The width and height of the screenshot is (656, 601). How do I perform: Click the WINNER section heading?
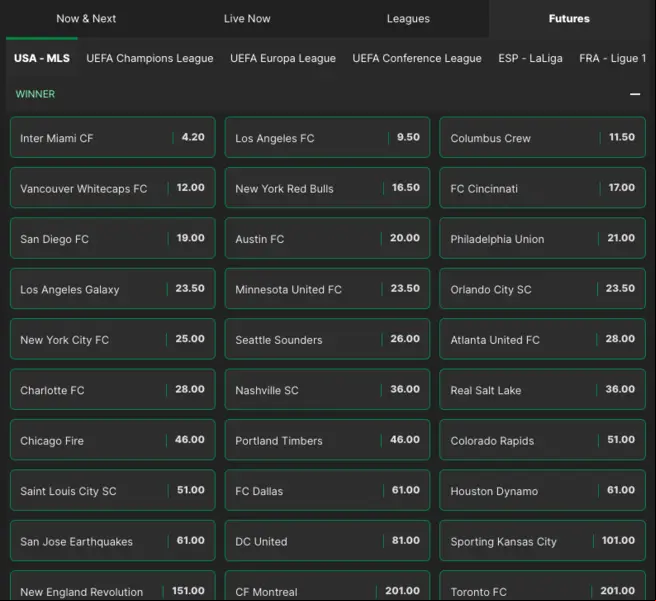(35, 94)
